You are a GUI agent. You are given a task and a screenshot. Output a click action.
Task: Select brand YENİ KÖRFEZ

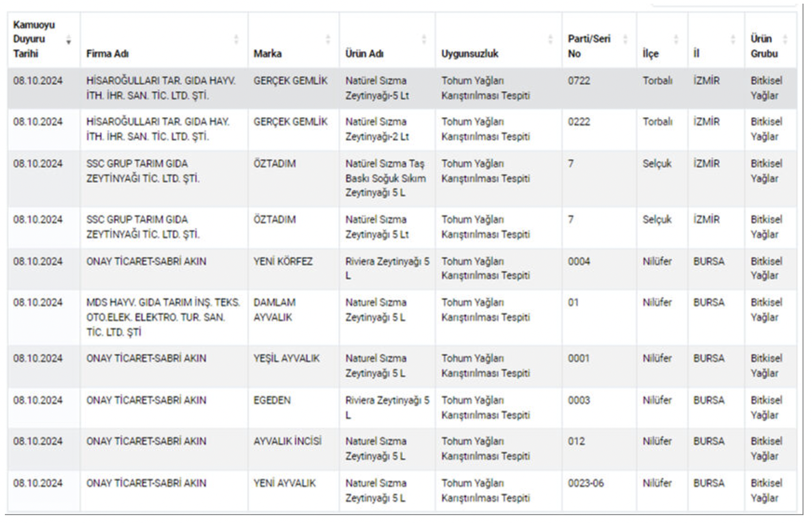pyautogui.click(x=283, y=261)
